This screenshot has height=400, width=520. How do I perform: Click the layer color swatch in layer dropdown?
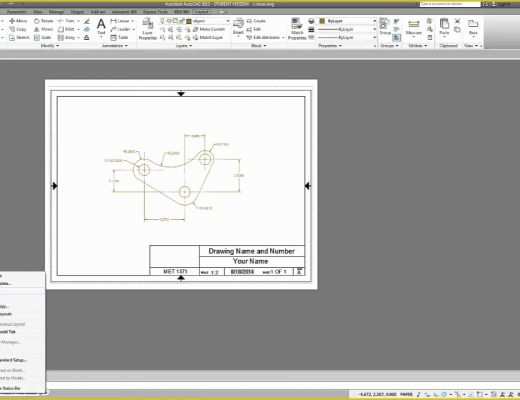coord(189,21)
